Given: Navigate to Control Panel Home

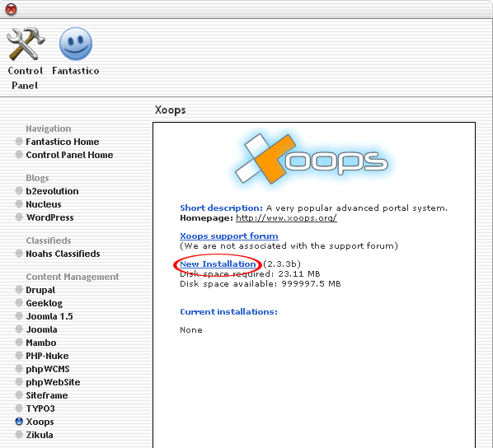Looking at the screenshot, I should (x=69, y=155).
